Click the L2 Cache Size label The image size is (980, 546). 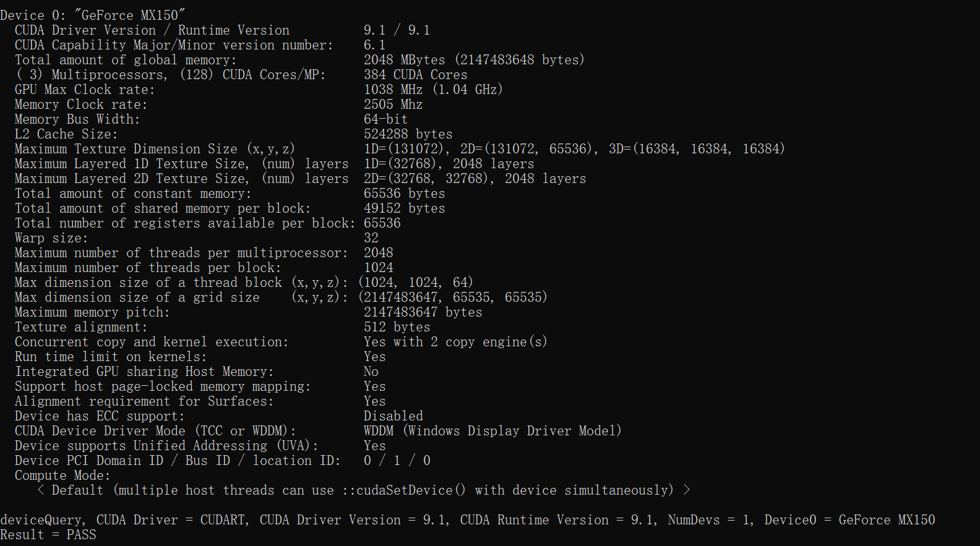click(x=66, y=134)
